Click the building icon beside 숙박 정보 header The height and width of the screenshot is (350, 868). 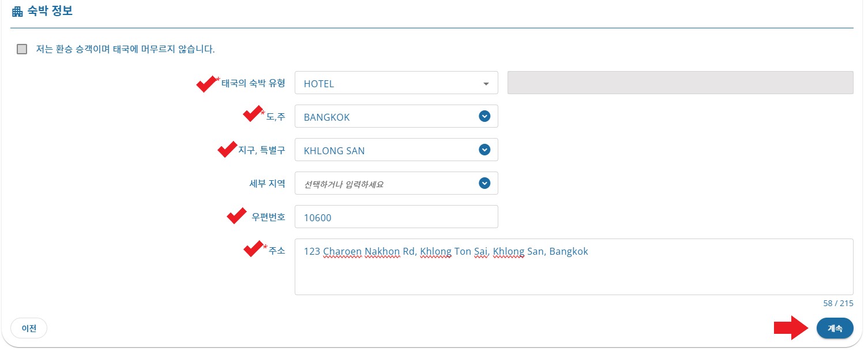coord(18,10)
